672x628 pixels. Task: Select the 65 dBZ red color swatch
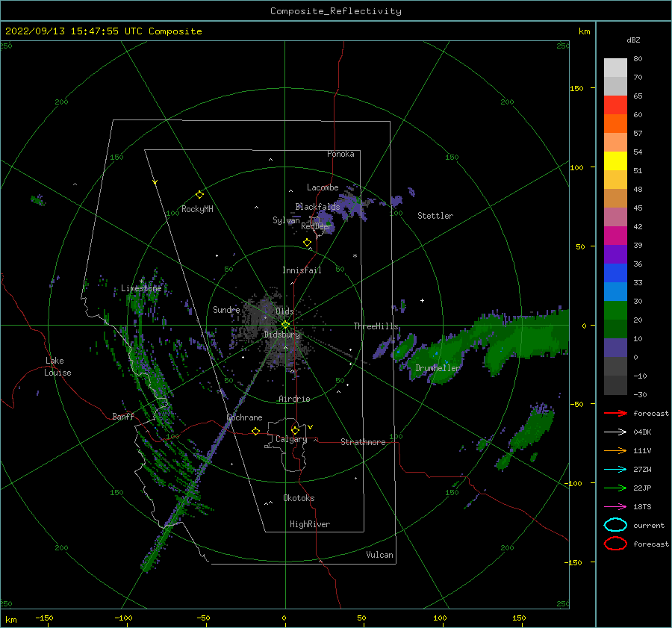coord(615,105)
